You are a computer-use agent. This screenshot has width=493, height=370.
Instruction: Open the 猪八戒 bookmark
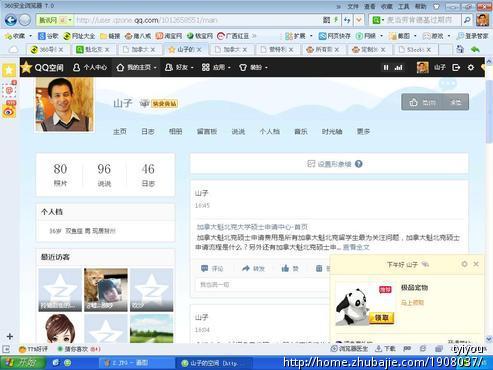[138, 36]
